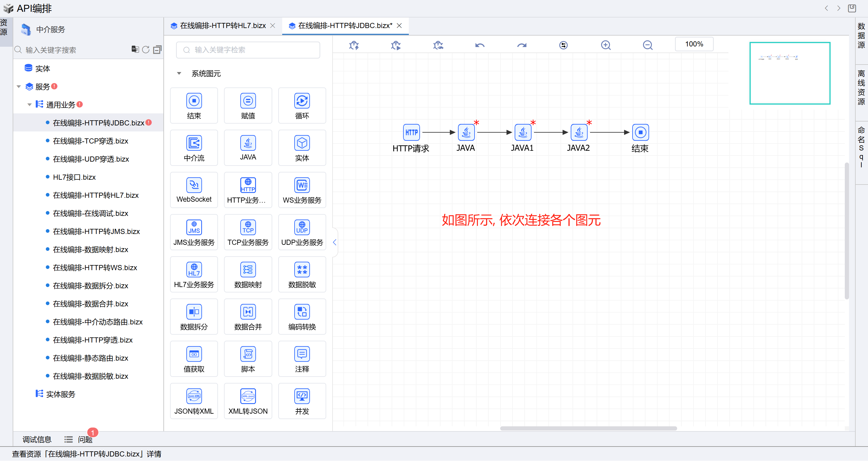
Task: Open the 数据源 side panel
Action: 861,36
